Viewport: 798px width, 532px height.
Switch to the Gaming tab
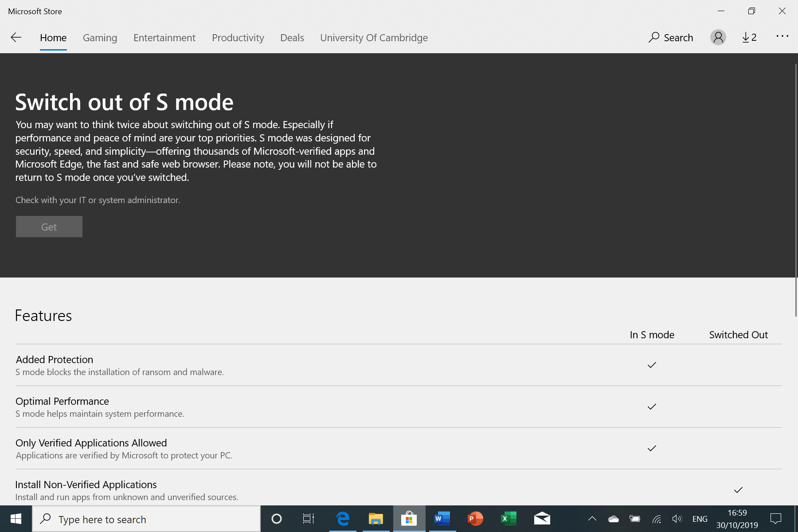tap(100, 38)
